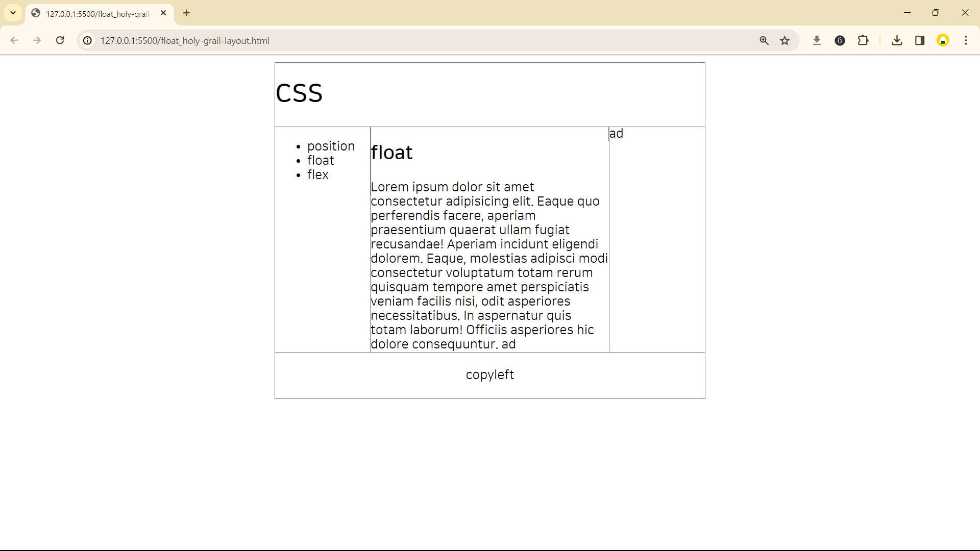
Task: Close the float_holy-grail tab
Action: (163, 13)
